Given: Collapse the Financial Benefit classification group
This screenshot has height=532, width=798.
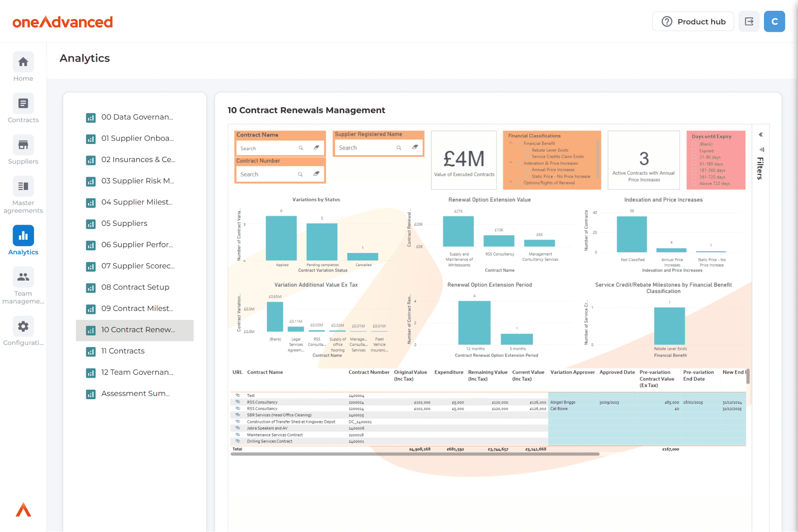Looking at the screenshot, I should (x=511, y=143).
